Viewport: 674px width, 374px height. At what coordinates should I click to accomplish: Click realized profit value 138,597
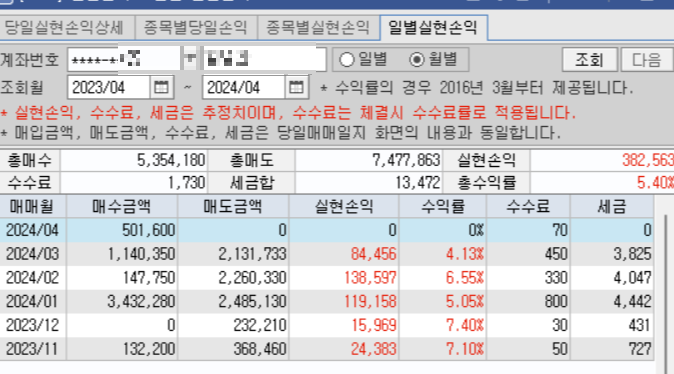(x=370, y=277)
